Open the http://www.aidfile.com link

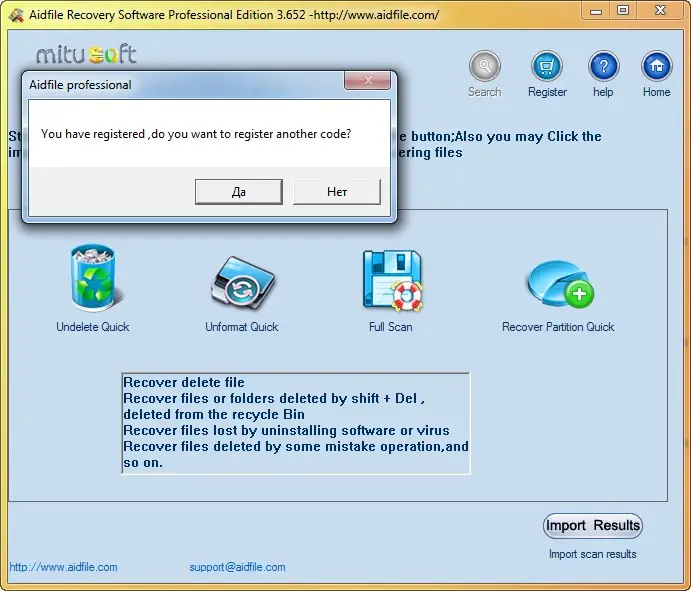63,567
